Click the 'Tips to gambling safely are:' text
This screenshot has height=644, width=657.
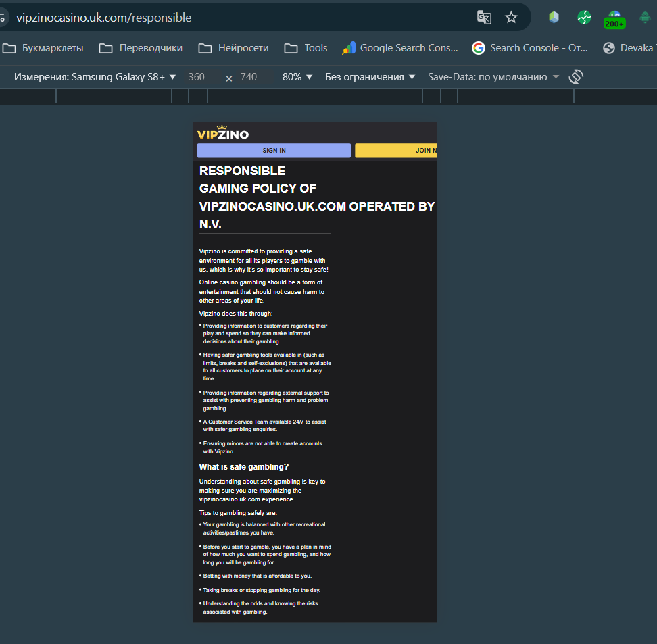coord(238,513)
